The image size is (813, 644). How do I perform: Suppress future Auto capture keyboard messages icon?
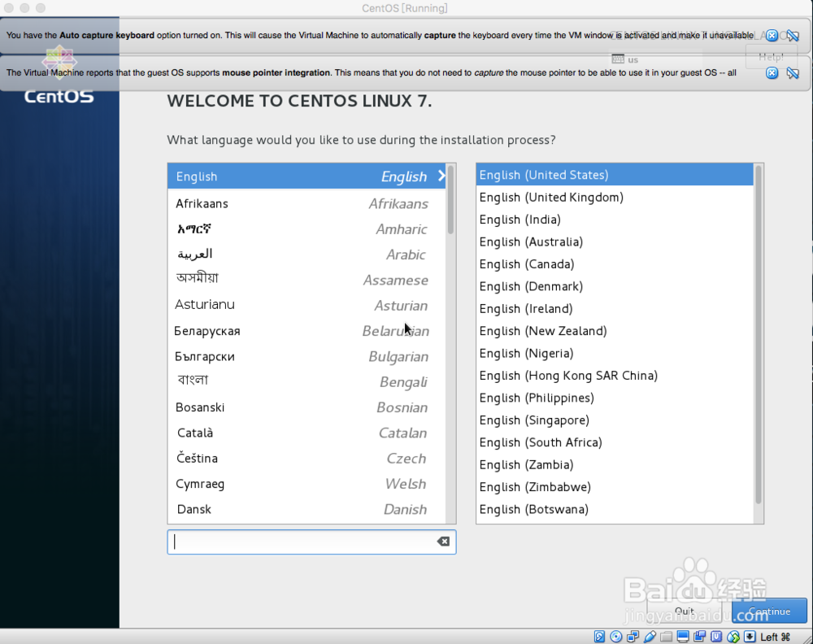pos(792,35)
